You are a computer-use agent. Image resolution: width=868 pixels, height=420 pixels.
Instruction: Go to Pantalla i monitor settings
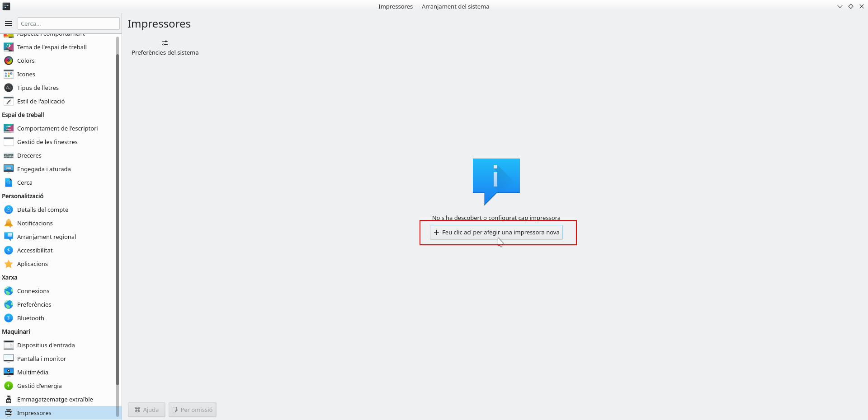[42, 359]
